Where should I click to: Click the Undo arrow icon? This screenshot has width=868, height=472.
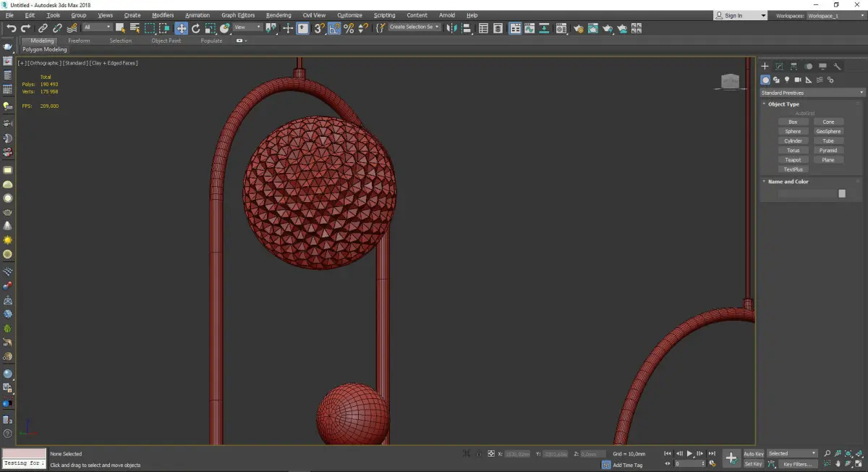click(11, 28)
